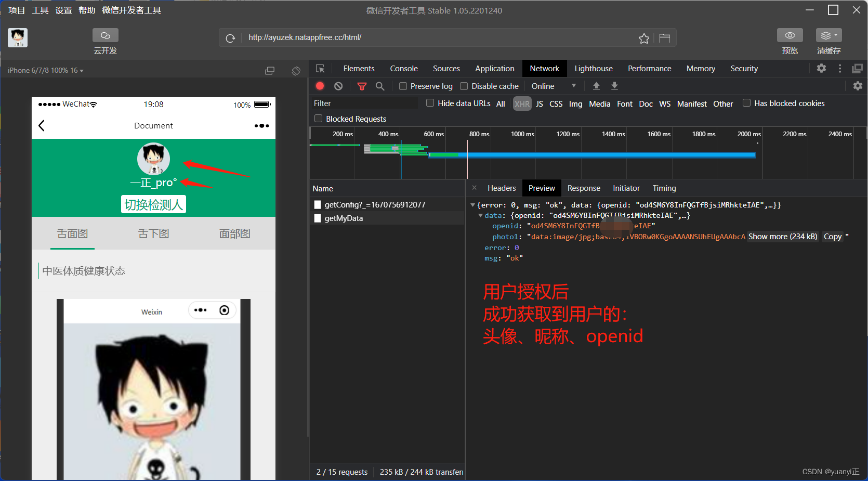Toggle the network filter funnel icon
The width and height of the screenshot is (868, 481).
coord(362,86)
